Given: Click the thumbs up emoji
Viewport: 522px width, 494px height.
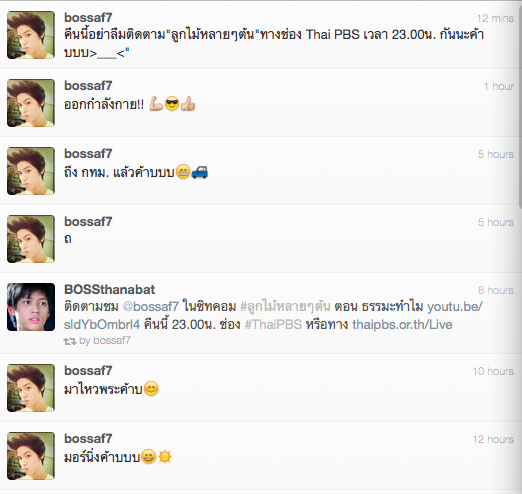Looking at the screenshot, I should coord(188,104).
